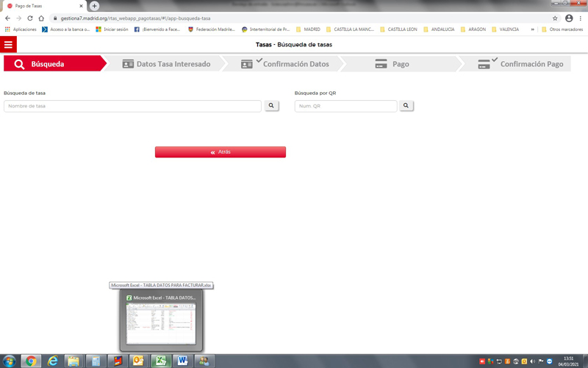Open a new browser tab
The width and height of the screenshot is (588, 368).
(95, 6)
